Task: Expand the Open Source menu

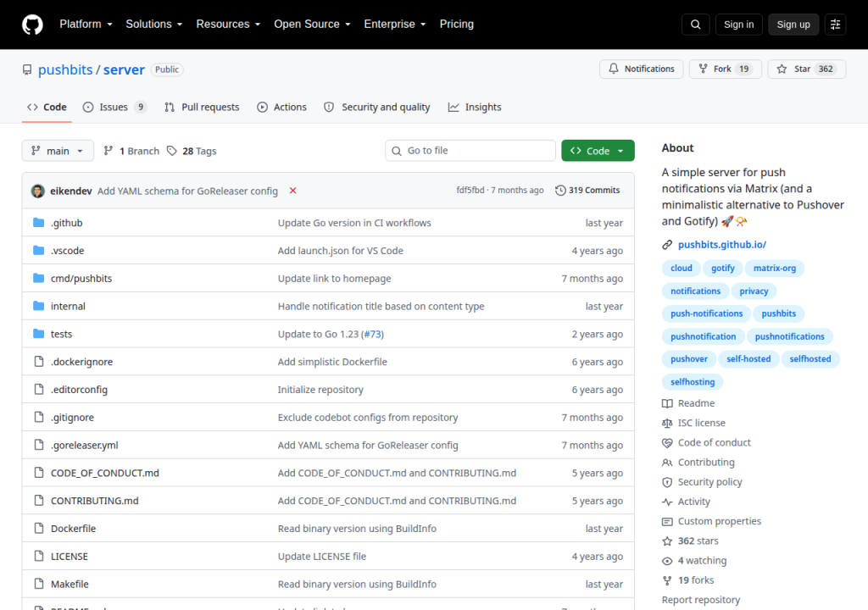Action: click(x=312, y=25)
